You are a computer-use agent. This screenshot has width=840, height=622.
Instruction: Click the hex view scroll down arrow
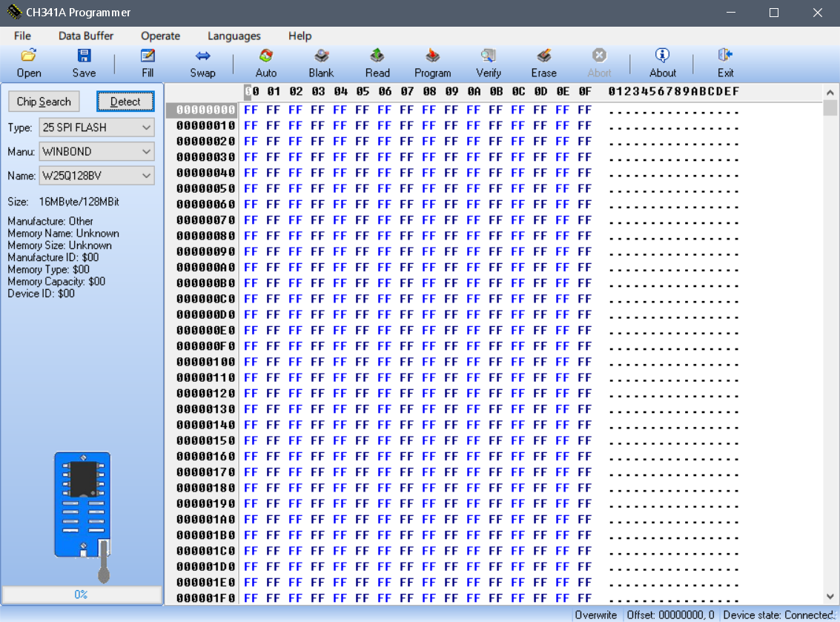(x=830, y=597)
